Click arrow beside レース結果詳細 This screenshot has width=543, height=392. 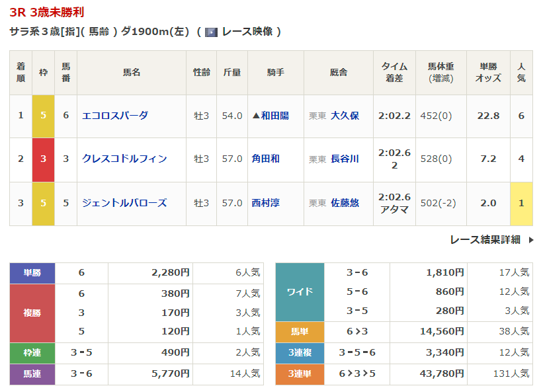pos(530,240)
